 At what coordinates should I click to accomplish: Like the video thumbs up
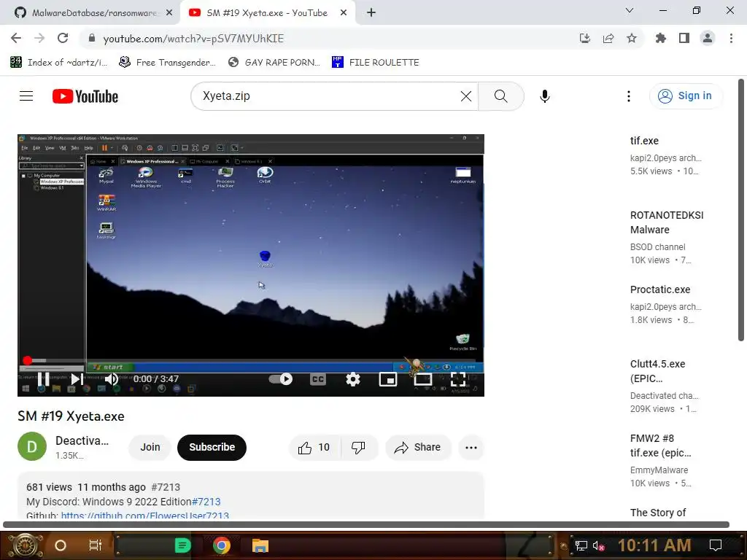tap(314, 447)
